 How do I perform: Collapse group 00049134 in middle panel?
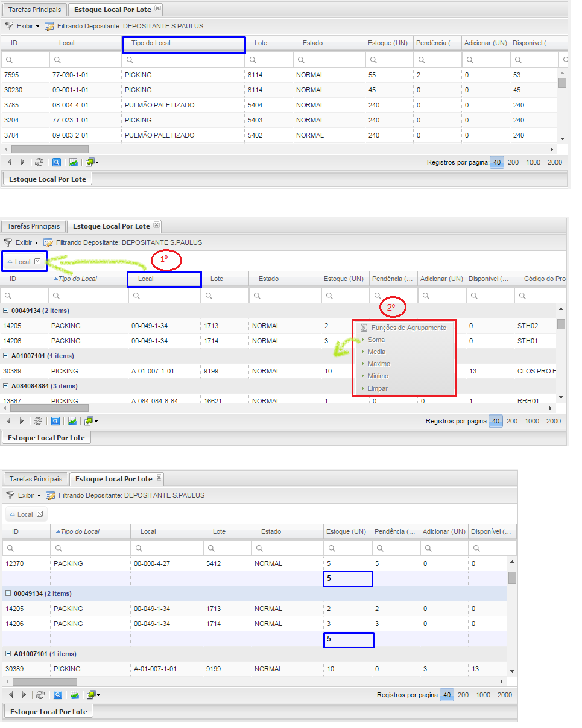click(x=6, y=311)
